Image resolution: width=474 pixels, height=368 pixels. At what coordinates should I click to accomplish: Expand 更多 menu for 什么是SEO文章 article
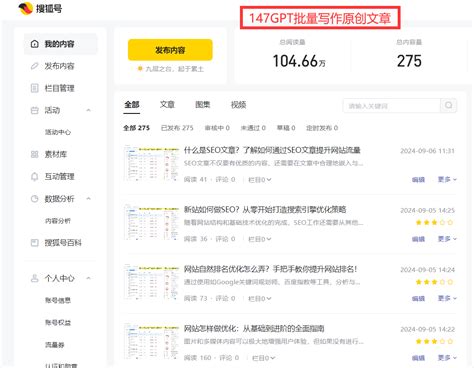447,179
